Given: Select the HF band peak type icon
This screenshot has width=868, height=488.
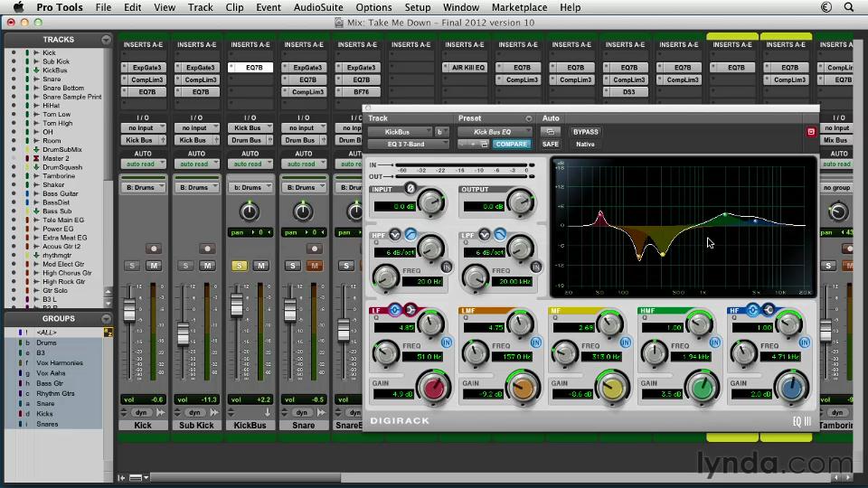Looking at the screenshot, I should point(752,310).
